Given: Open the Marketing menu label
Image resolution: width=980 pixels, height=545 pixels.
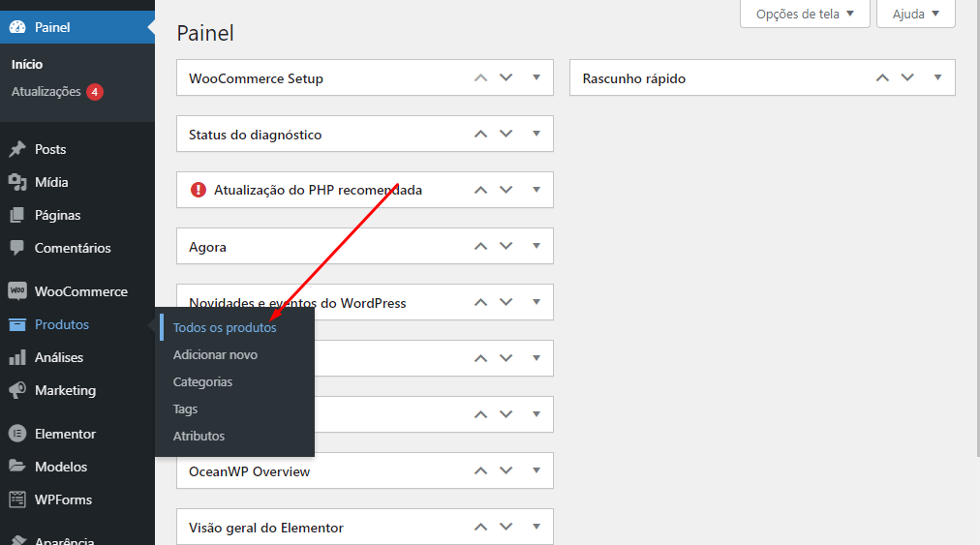Looking at the screenshot, I should (65, 390).
